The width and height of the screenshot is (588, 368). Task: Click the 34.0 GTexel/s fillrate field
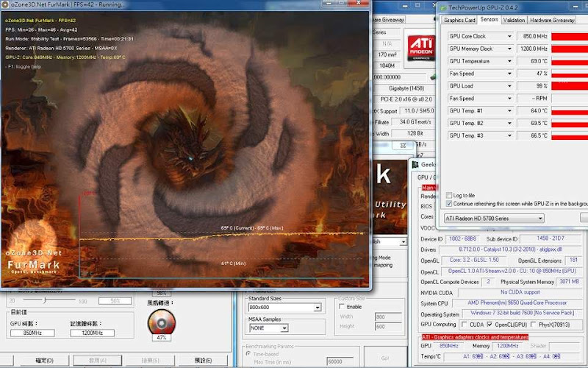coord(414,122)
